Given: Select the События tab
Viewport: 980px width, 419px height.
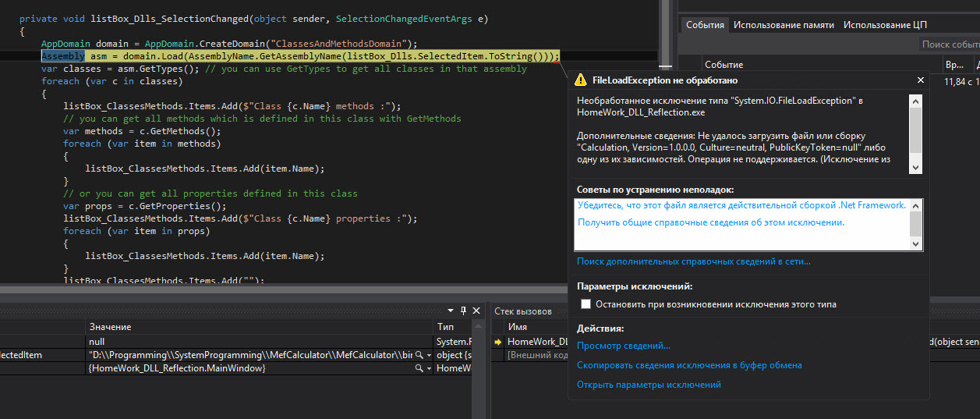Looking at the screenshot, I should click(704, 25).
